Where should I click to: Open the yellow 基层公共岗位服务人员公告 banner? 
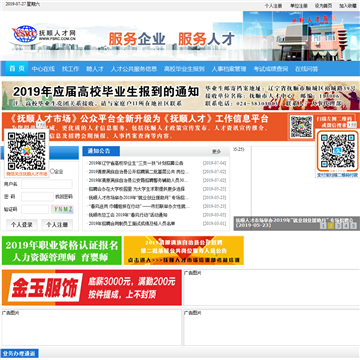coord(184,251)
